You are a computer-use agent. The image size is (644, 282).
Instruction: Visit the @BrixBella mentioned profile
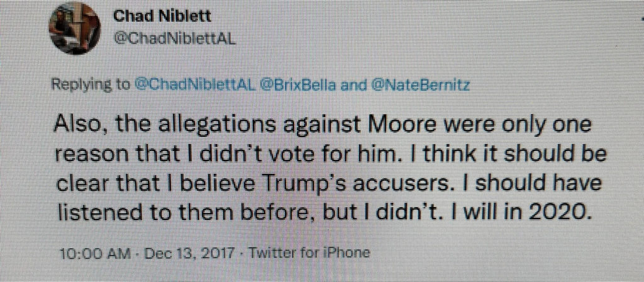tap(297, 84)
